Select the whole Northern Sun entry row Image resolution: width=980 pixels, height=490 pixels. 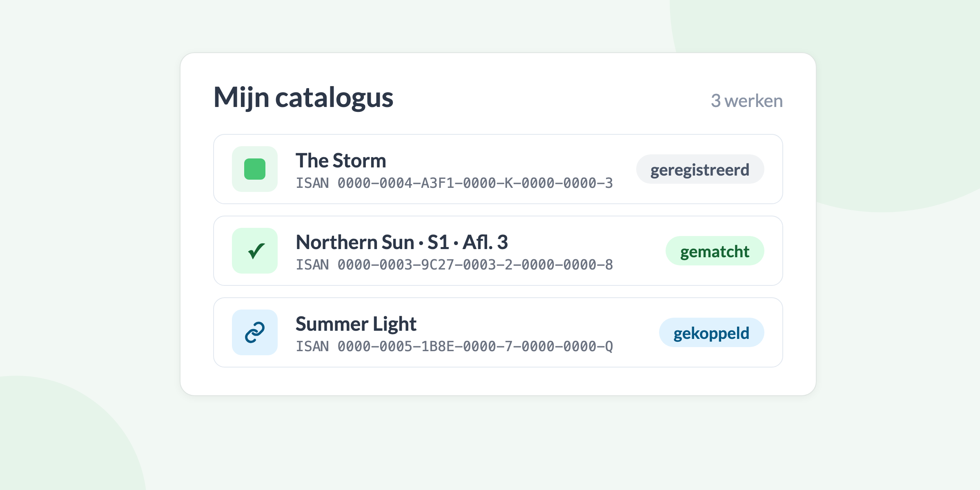[498, 251]
